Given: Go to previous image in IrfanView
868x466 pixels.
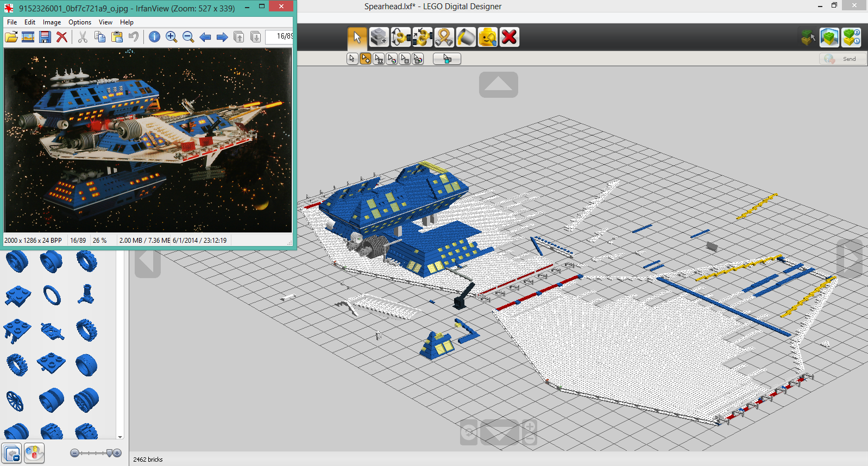Looking at the screenshot, I should coord(205,37).
